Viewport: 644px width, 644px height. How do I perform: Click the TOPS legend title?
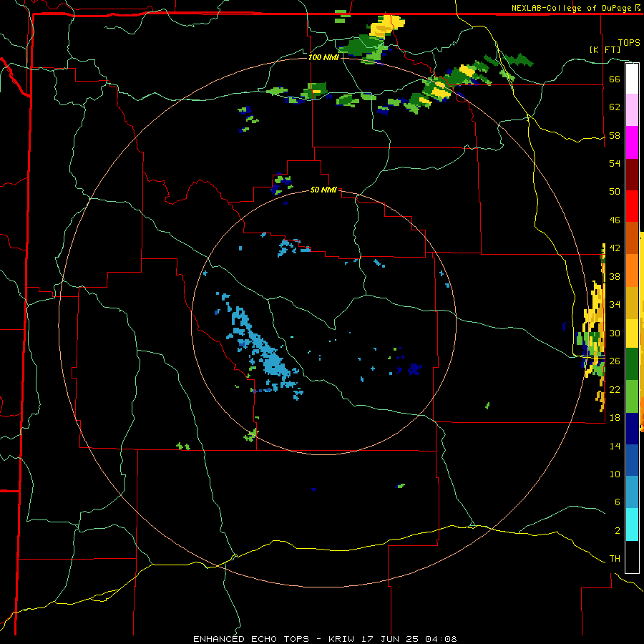click(629, 42)
